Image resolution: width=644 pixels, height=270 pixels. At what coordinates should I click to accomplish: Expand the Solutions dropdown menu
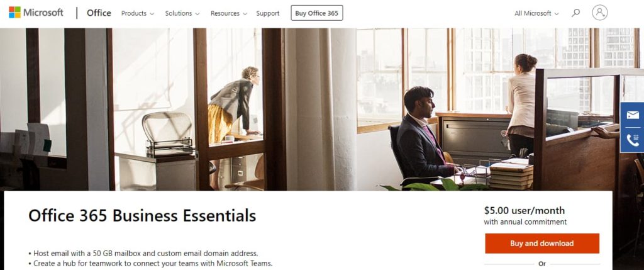pyautogui.click(x=182, y=13)
